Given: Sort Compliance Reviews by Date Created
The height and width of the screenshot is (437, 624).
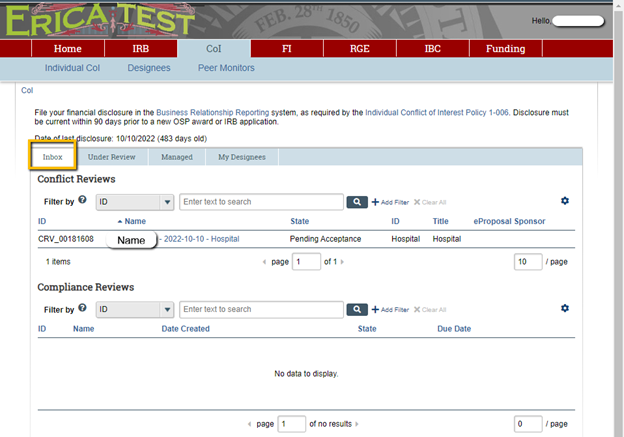Looking at the screenshot, I should [x=185, y=329].
